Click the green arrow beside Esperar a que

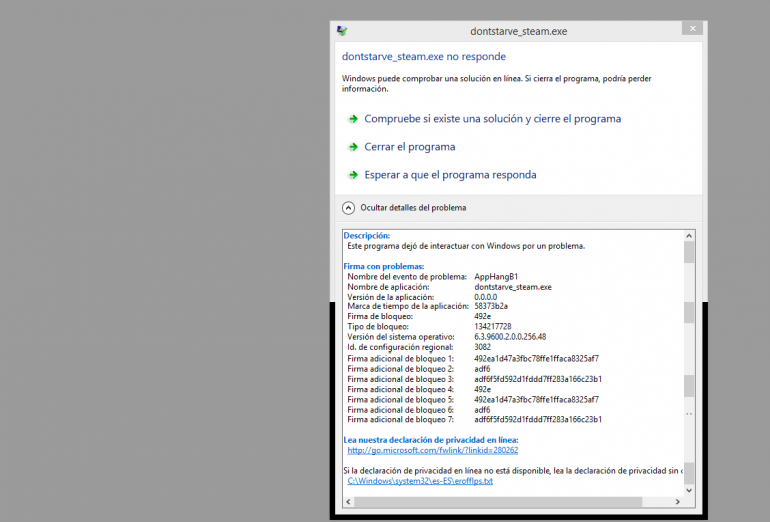click(353, 175)
